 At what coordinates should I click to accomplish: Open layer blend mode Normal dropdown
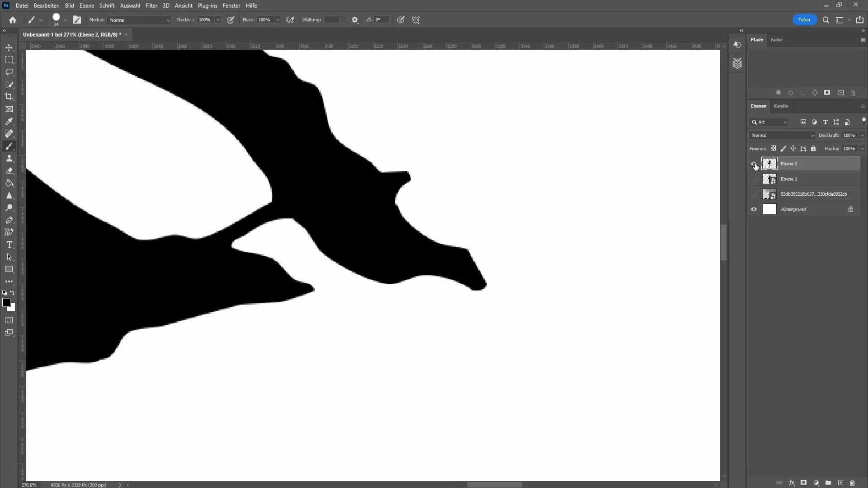coord(782,136)
